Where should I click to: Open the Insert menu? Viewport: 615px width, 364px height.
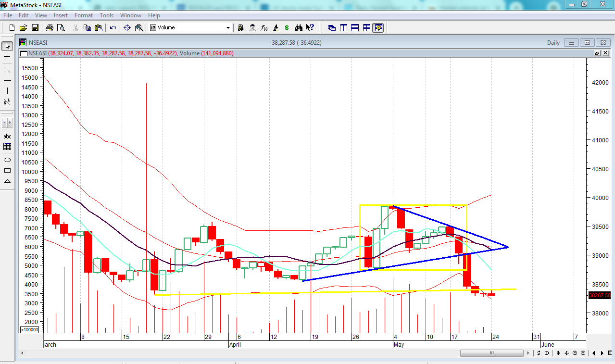click(61, 15)
